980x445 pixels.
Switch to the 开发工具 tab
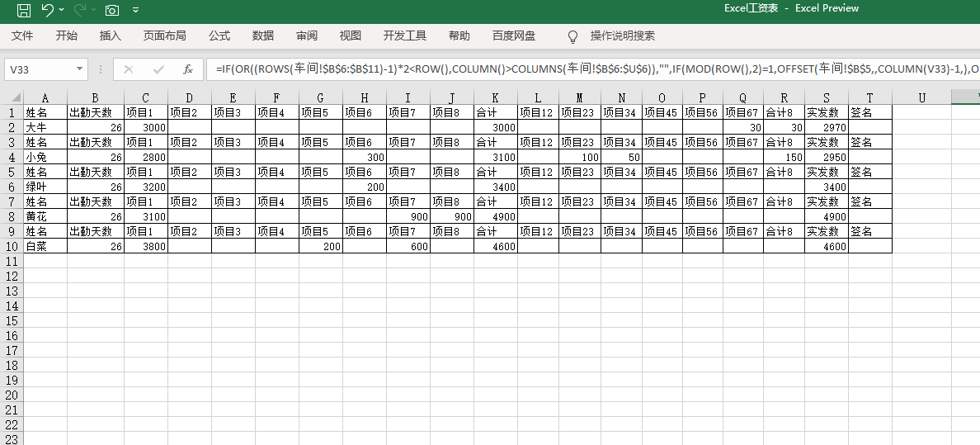click(405, 36)
